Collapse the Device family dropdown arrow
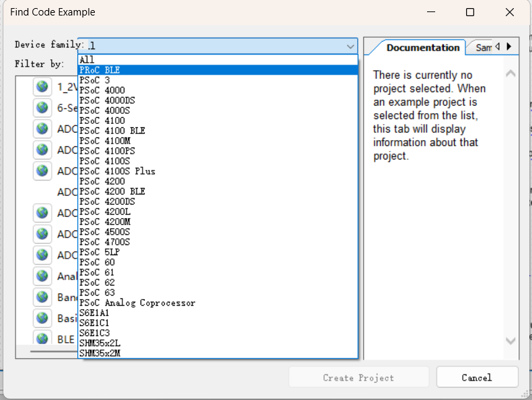The image size is (532, 400). point(350,46)
